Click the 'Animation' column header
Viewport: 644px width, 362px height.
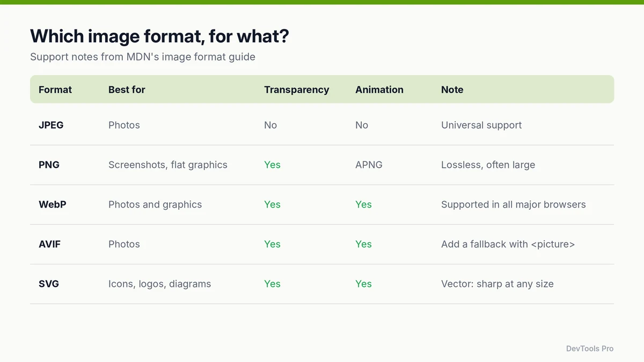[379, 90]
